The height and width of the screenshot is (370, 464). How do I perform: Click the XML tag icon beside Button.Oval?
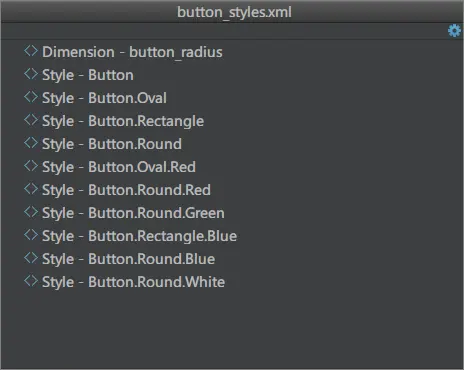(x=31, y=97)
